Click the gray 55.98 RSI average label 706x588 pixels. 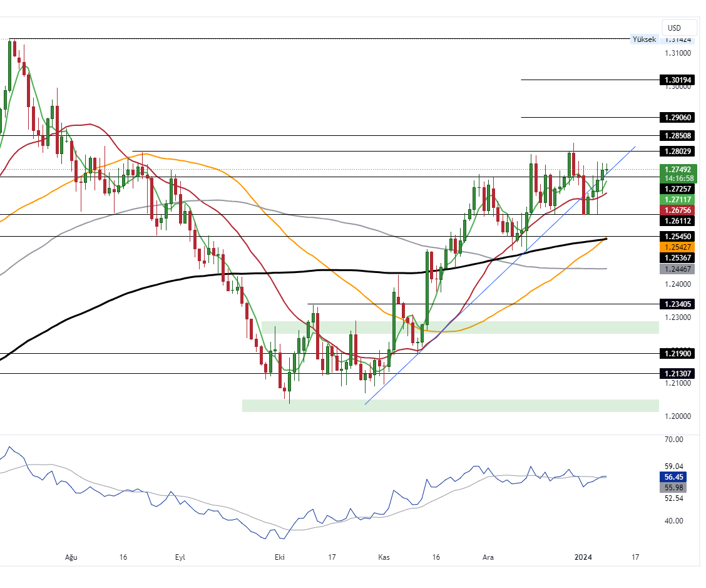[x=673, y=488]
